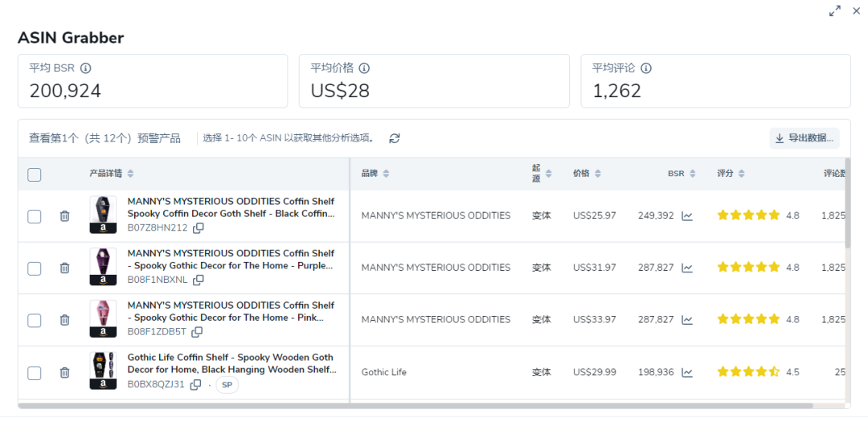Click the 导出数据 export button
Screen dimensions: 868x430
point(805,138)
